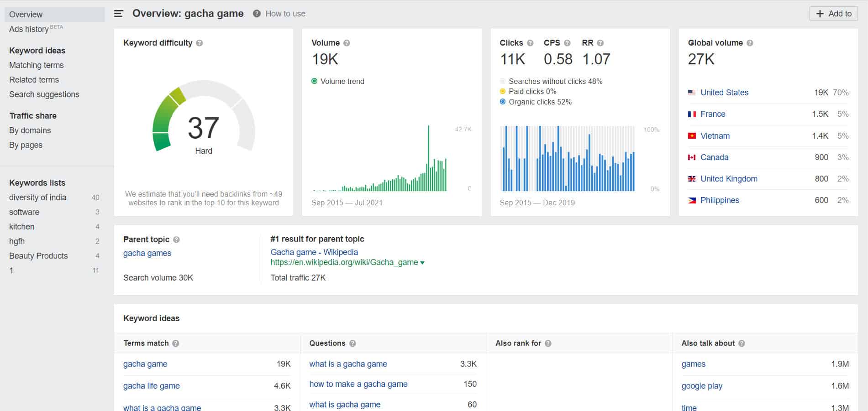The width and height of the screenshot is (868, 411).
Task: Click the hamburger menu icon beside Overview
Action: (x=118, y=14)
